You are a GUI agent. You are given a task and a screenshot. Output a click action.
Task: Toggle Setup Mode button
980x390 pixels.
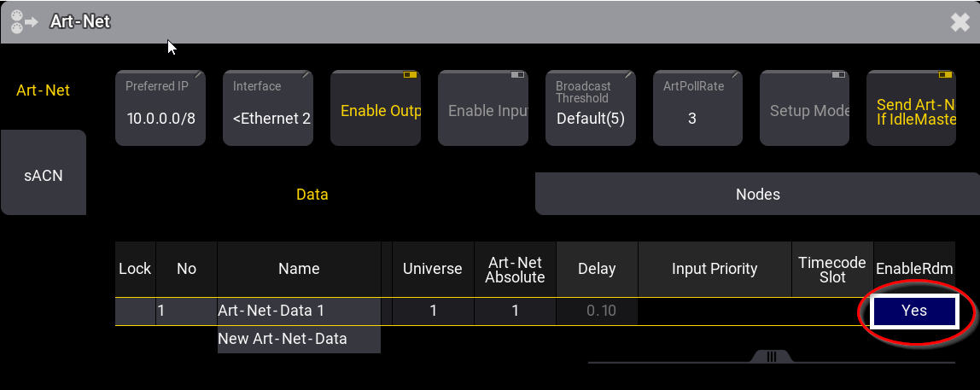click(805, 108)
